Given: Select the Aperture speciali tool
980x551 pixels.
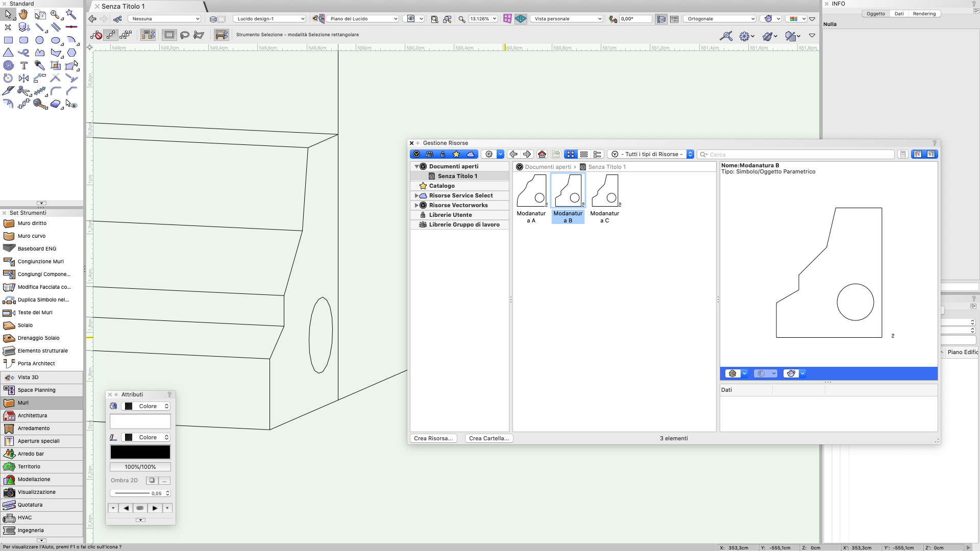Looking at the screenshot, I should coord(38,441).
